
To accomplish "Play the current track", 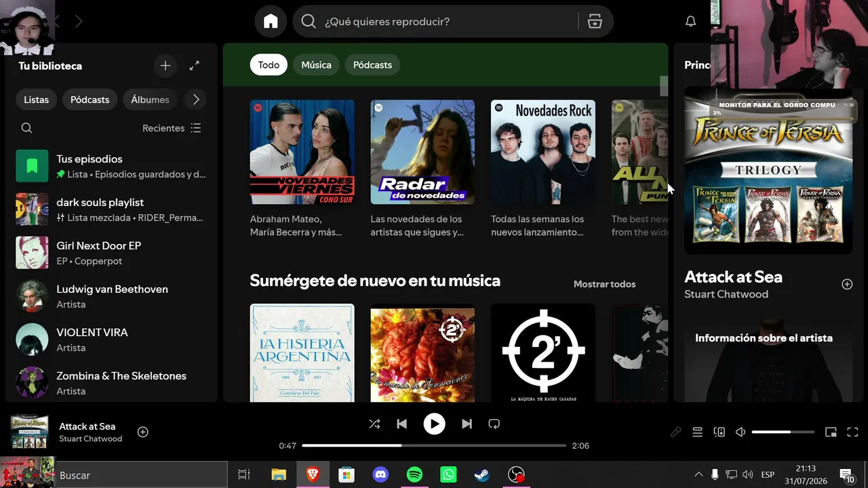I will click(434, 424).
